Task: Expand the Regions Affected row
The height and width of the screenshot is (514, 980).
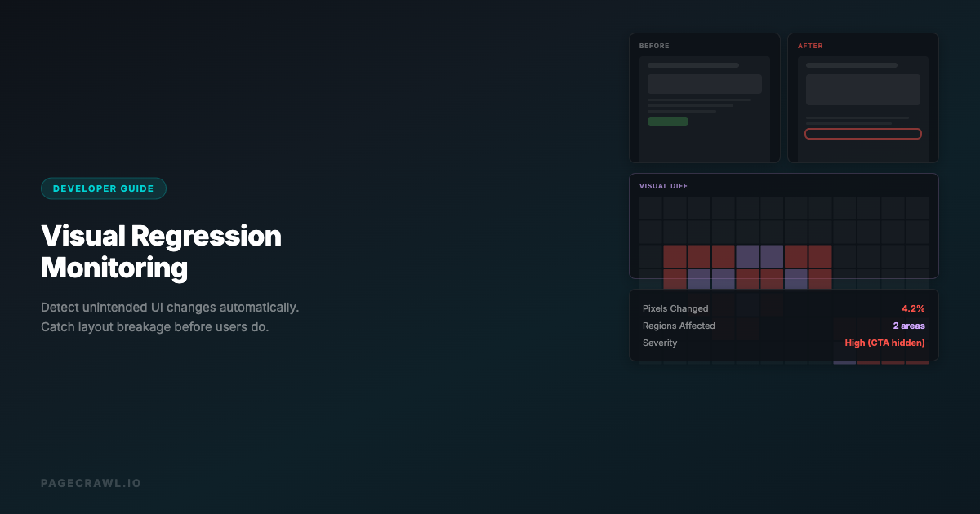Action: click(x=782, y=326)
